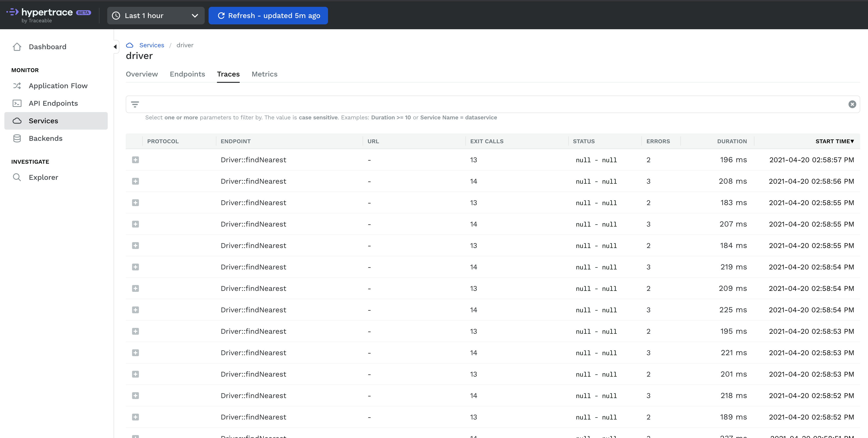This screenshot has width=868, height=438.
Task: Follow the Services breadcrumb link
Action: [x=152, y=45]
